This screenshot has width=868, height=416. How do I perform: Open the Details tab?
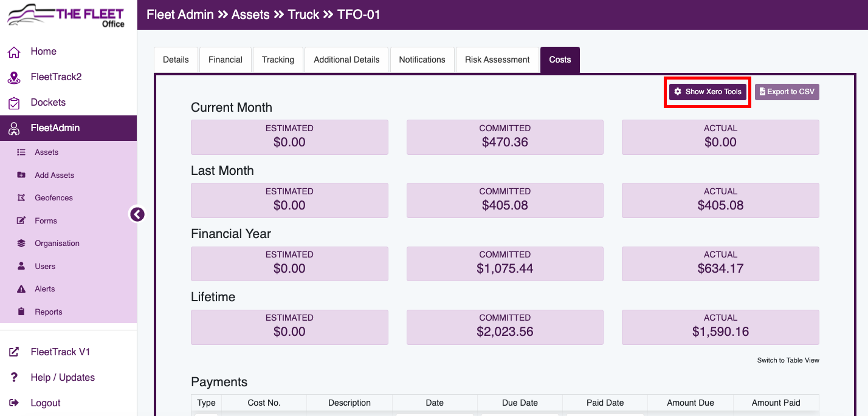point(176,60)
